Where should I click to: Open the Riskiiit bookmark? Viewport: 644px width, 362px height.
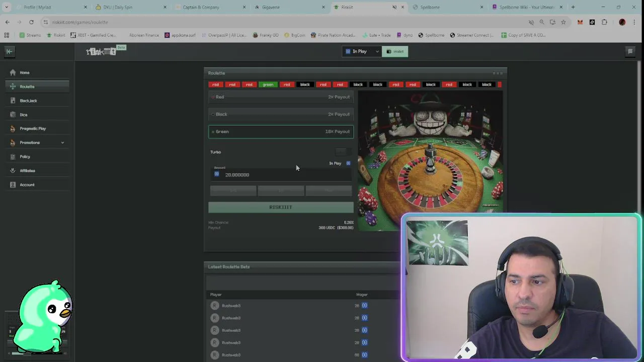click(x=56, y=35)
